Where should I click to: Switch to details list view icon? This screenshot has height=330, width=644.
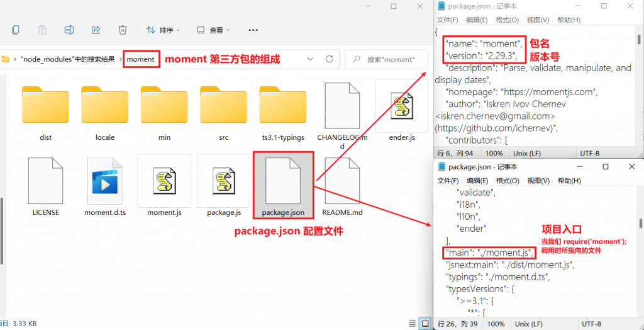[412, 323]
